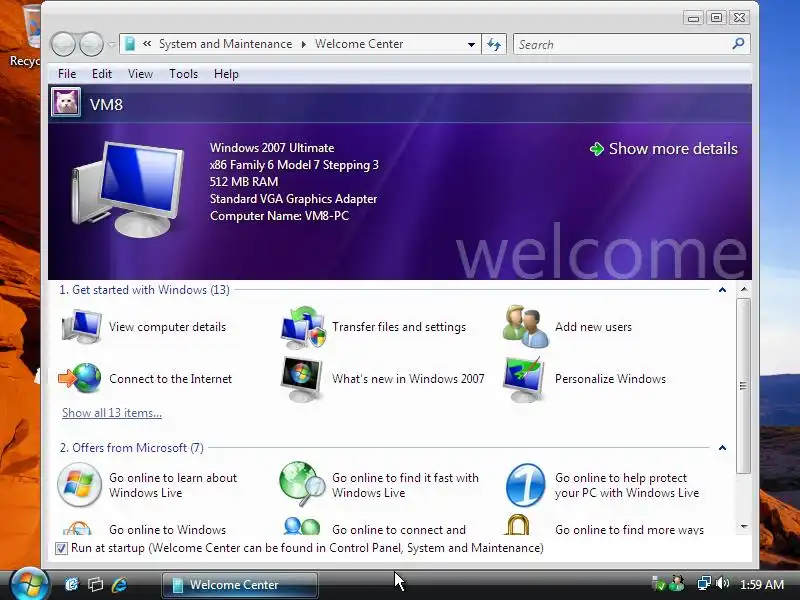Open the protect your PC Windows Live icon
800x600 pixels.
[526, 485]
